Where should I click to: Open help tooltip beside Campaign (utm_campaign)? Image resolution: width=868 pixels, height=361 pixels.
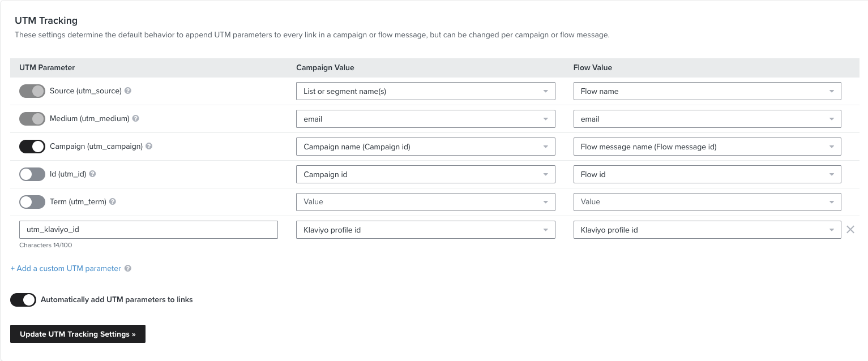click(x=148, y=147)
